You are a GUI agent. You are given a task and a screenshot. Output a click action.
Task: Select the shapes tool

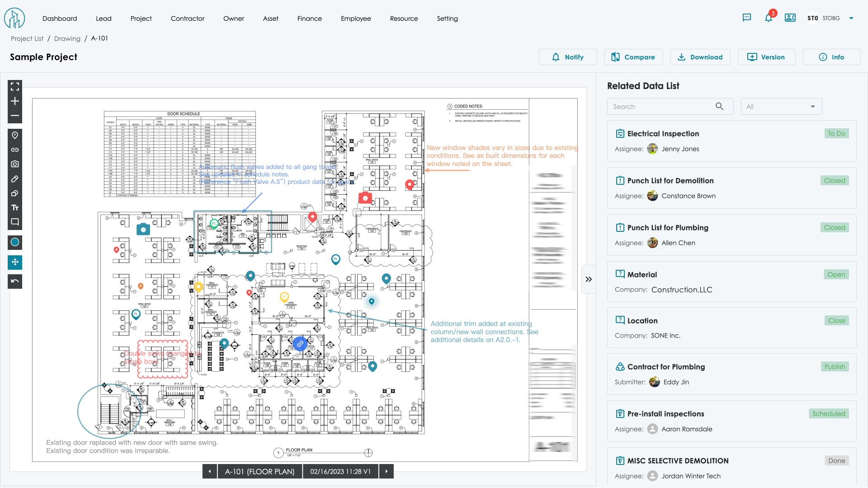tap(15, 193)
